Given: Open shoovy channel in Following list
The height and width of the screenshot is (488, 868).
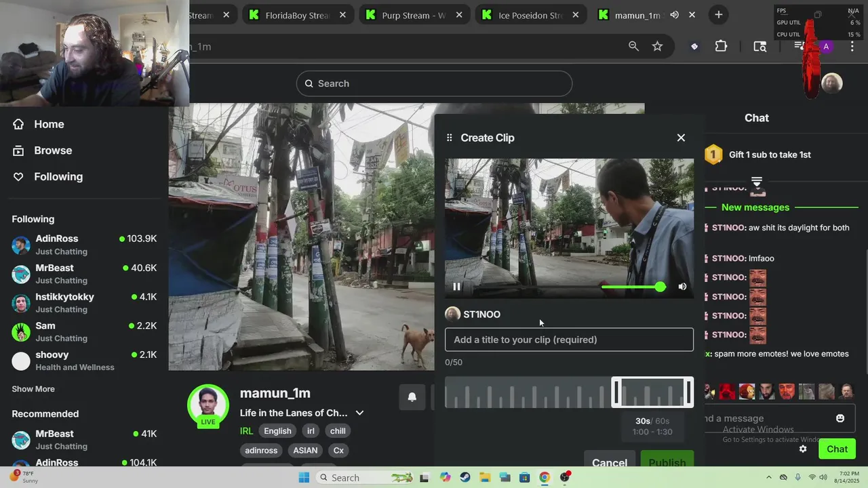Looking at the screenshot, I should tap(84, 361).
